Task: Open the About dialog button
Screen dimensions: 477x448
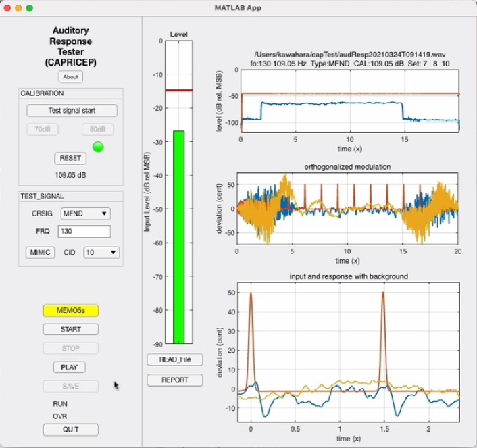Action: (70, 77)
